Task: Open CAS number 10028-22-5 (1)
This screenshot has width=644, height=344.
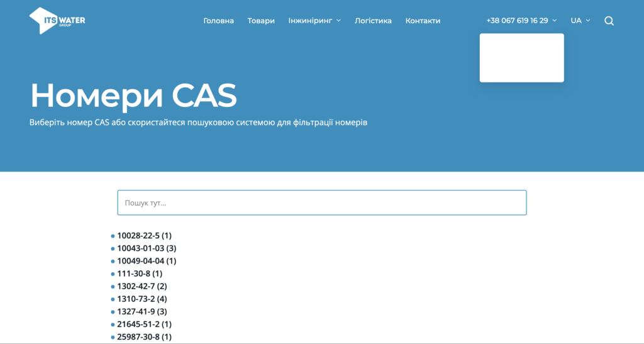Action: (144, 236)
